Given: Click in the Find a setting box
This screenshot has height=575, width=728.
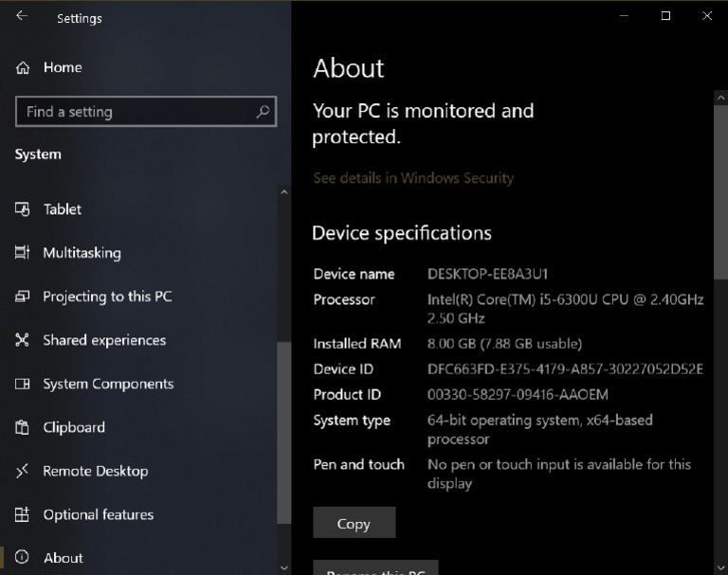Looking at the screenshot, I should point(146,112).
